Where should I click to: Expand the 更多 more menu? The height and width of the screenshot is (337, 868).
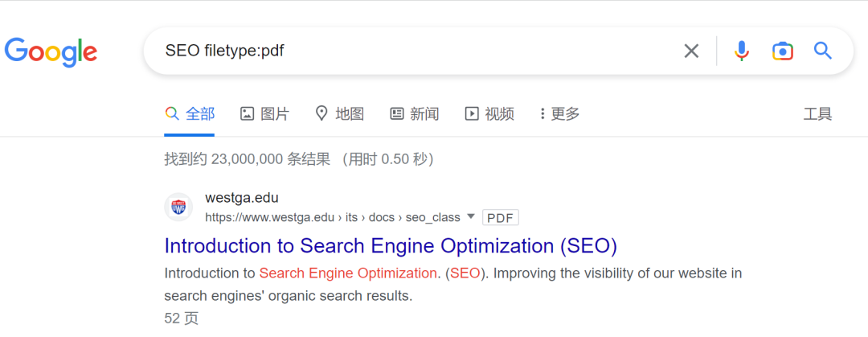point(559,114)
